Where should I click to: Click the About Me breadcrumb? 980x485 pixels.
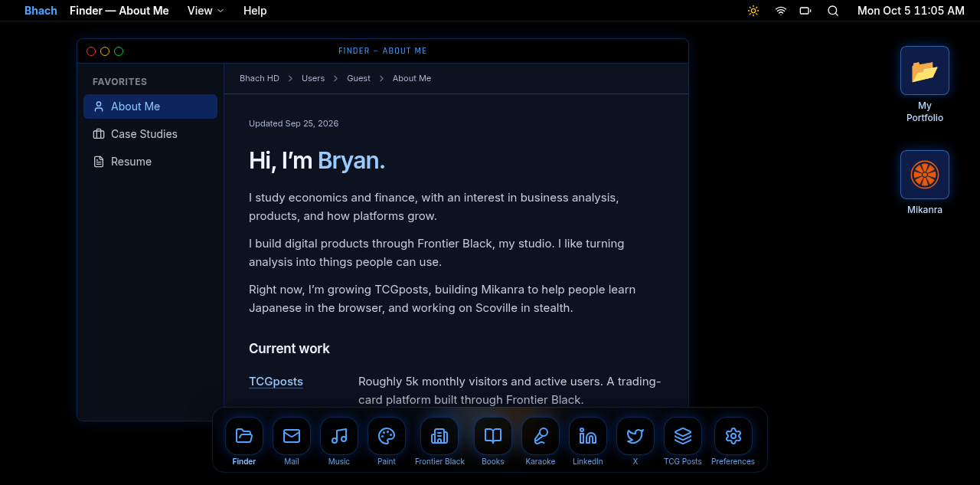click(x=412, y=78)
